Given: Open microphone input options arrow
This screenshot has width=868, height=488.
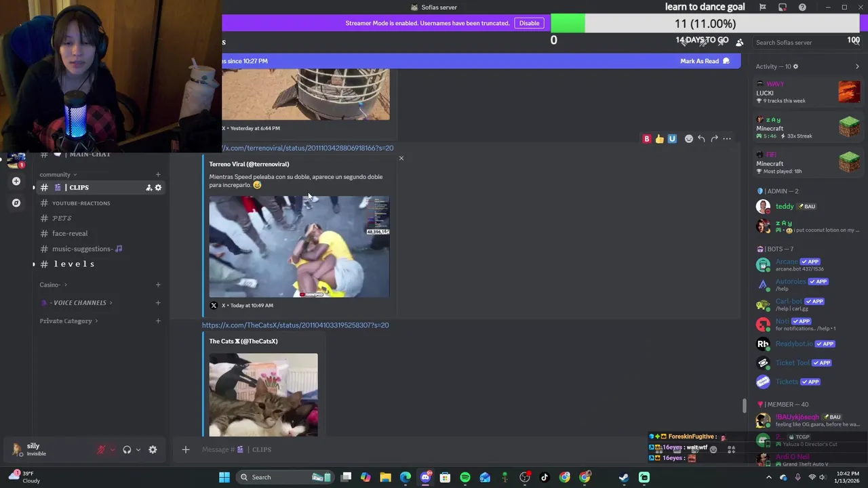Looking at the screenshot, I should [113, 449].
